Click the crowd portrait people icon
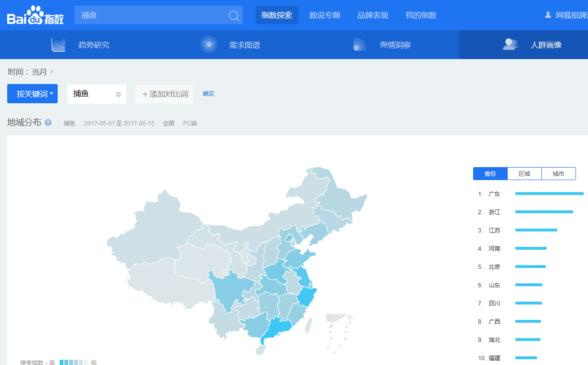 [x=510, y=45]
